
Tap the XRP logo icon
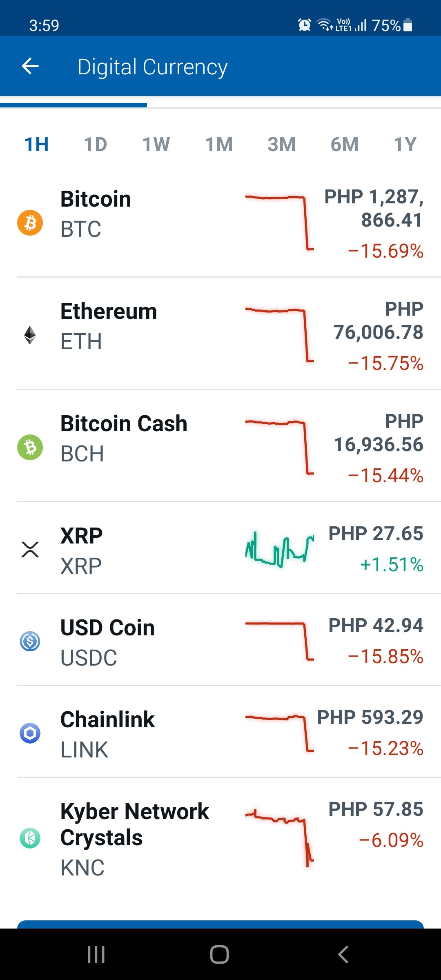[30, 550]
